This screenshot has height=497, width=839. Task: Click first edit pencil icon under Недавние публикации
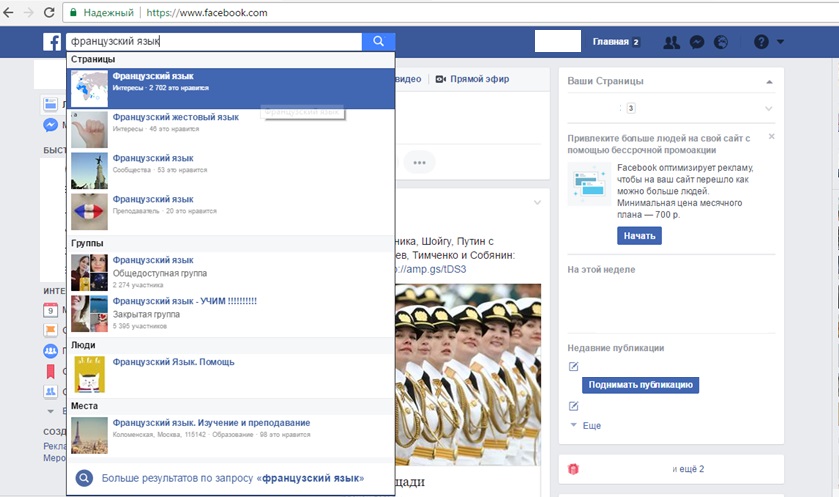(x=573, y=366)
